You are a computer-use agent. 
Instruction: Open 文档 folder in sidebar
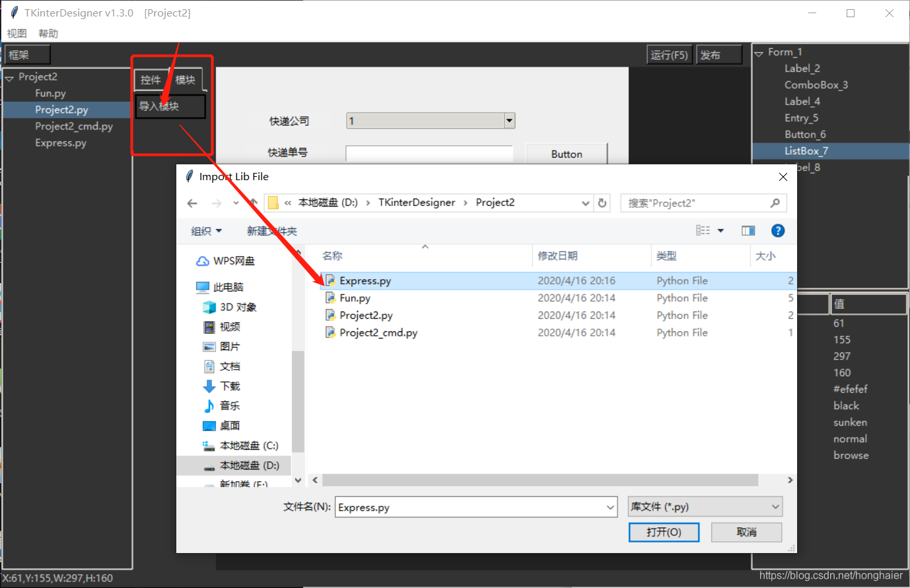tap(222, 366)
